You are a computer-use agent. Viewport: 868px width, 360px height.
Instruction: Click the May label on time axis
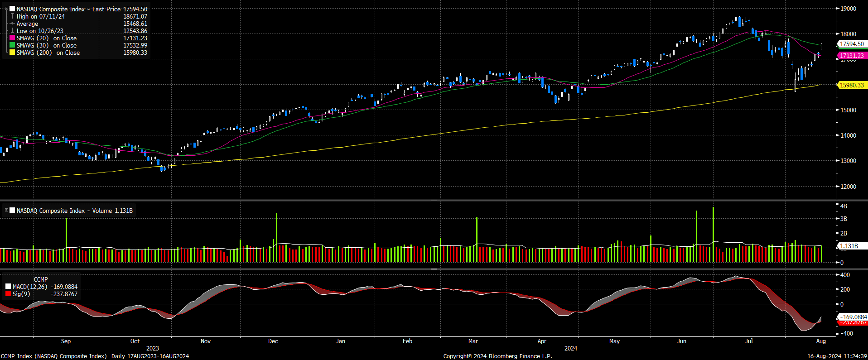(614, 341)
